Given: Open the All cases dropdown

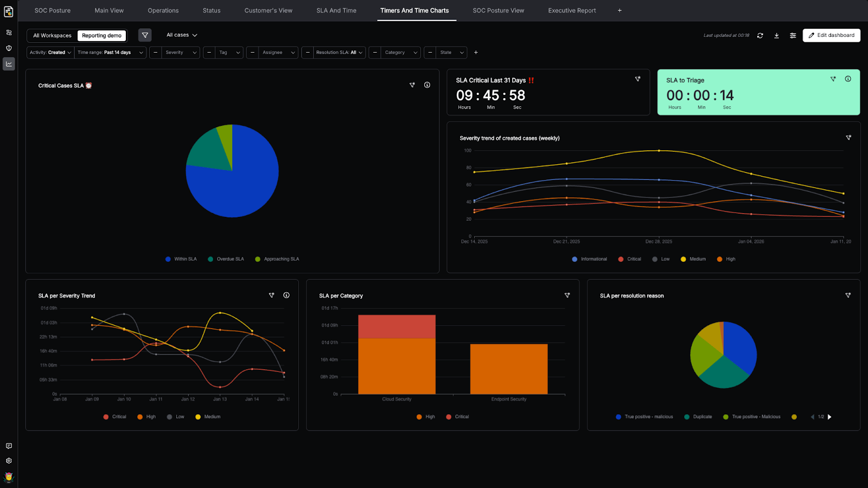Looking at the screenshot, I should 181,35.
